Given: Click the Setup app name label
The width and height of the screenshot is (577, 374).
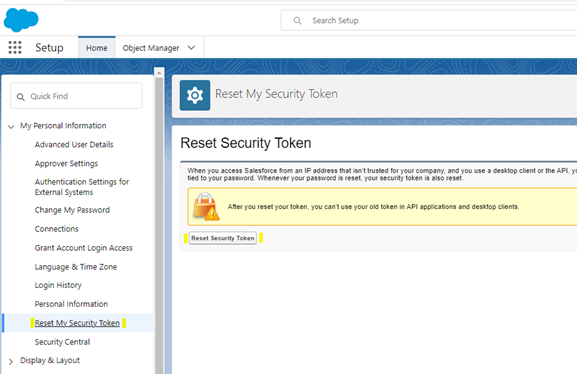Looking at the screenshot, I should [49, 48].
